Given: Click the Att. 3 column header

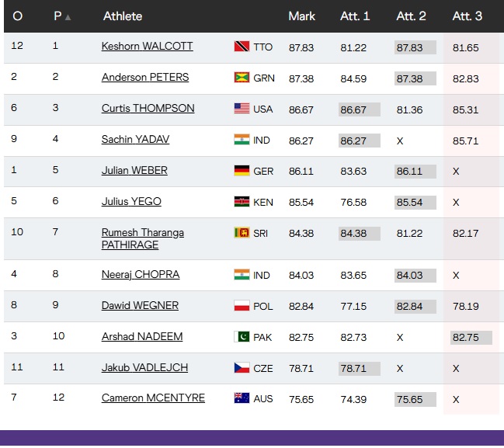Looking at the screenshot, I should (x=468, y=16).
